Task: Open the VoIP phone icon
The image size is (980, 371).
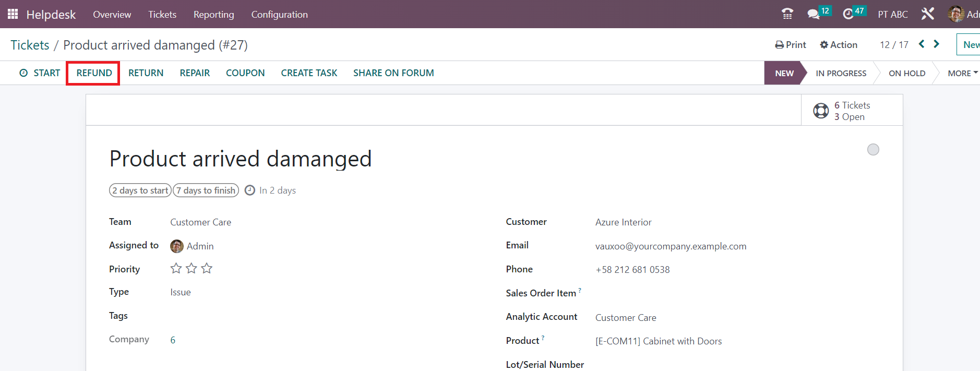Action: [x=787, y=14]
